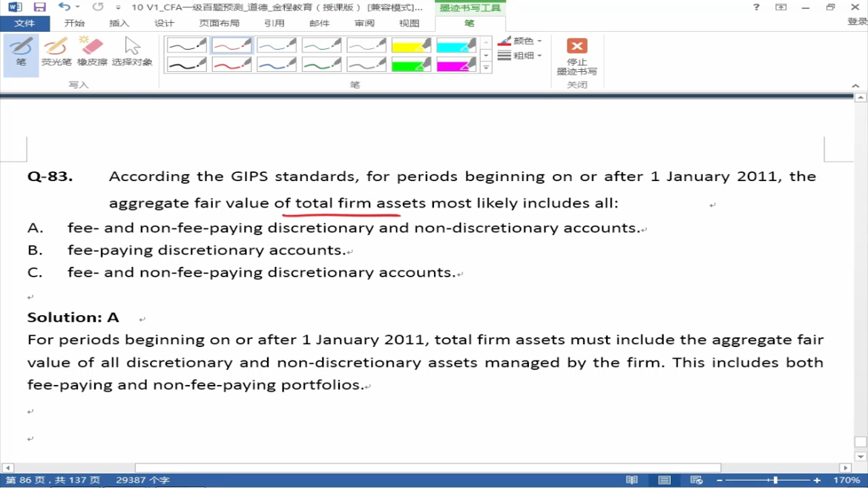Screen dimensions: 868x488
Task: Choose the red pen in top row
Action: [x=231, y=45]
